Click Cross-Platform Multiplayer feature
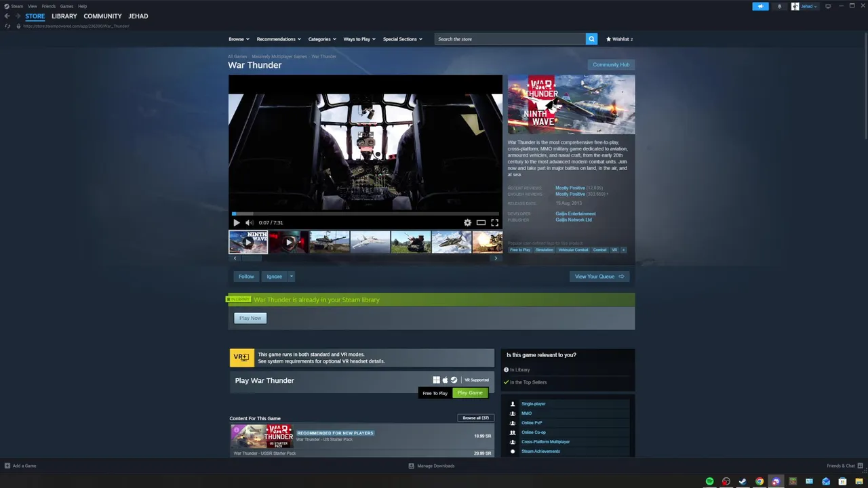The width and height of the screenshot is (868, 488). click(546, 442)
